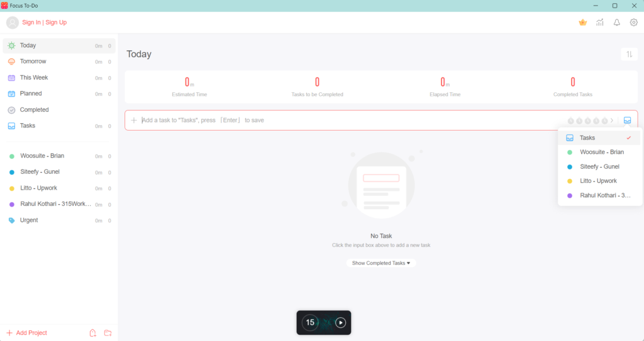Image resolution: width=644 pixels, height=341 pixels.
Task: Open the Planned list
Action: pos(59,94)
